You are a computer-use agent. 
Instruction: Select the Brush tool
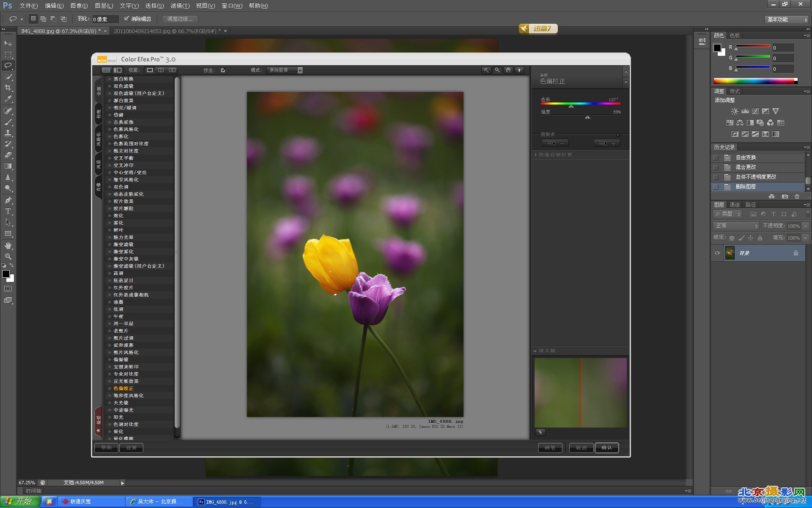tap(8, 122)
